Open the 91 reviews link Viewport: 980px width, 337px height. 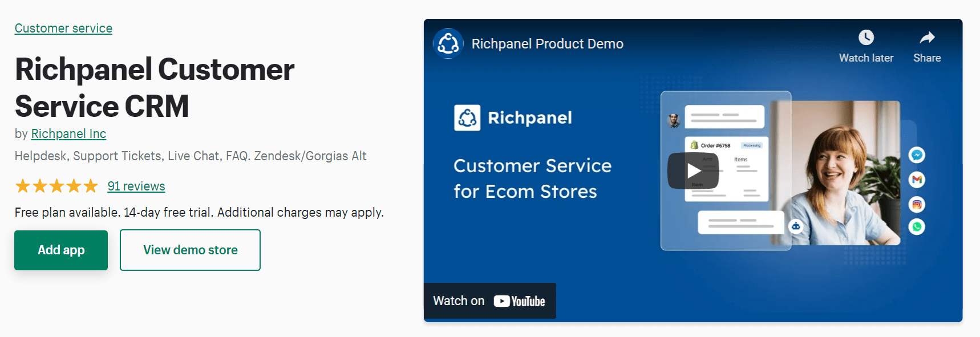[x=136, y=186]
